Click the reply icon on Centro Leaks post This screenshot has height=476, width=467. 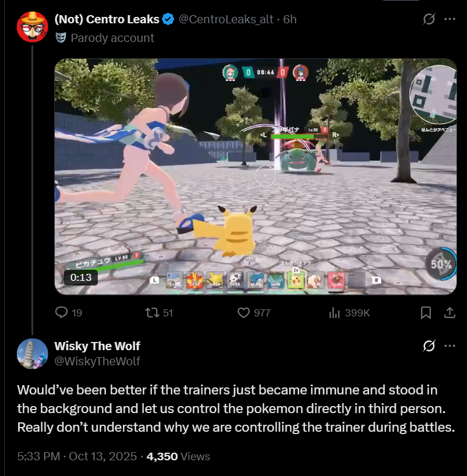tap(62, 313)
